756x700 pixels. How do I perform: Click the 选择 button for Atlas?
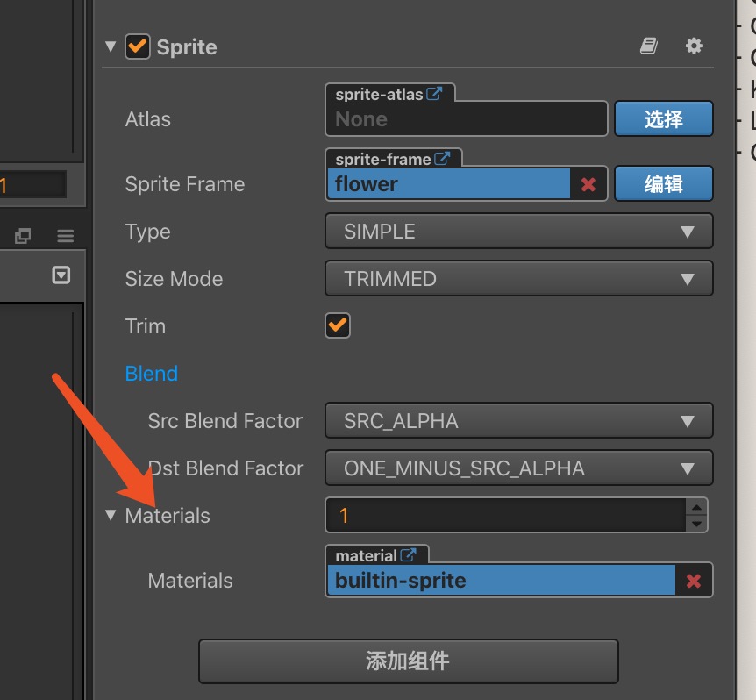click(x=664, y=118)
